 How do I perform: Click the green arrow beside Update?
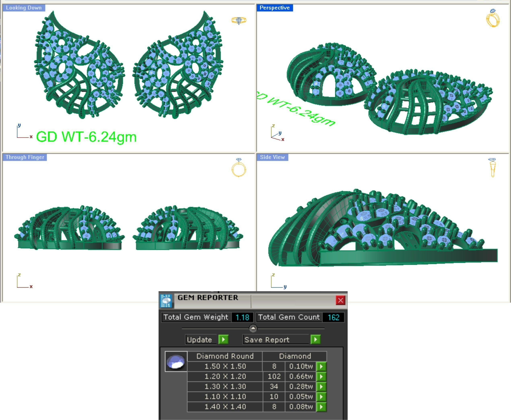(223, 339)
